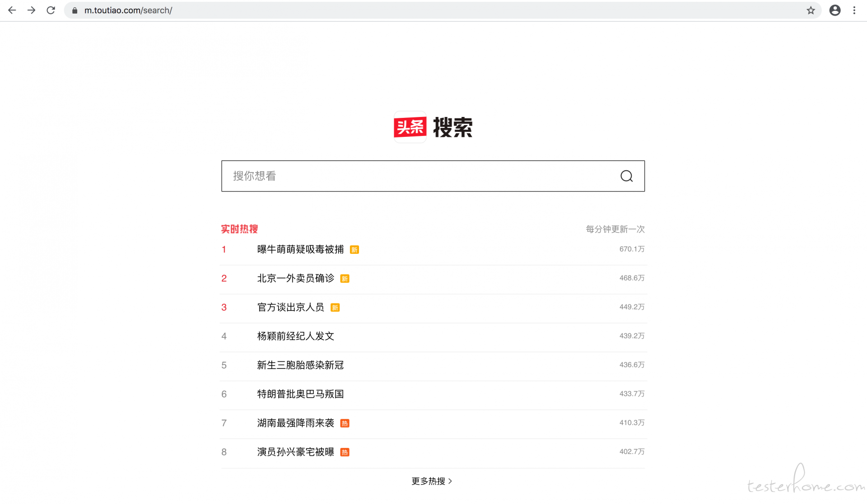Click the lock icon in address bar
Image resolution: width=867 pixels, height=504 pixels.
pos(75,10)
